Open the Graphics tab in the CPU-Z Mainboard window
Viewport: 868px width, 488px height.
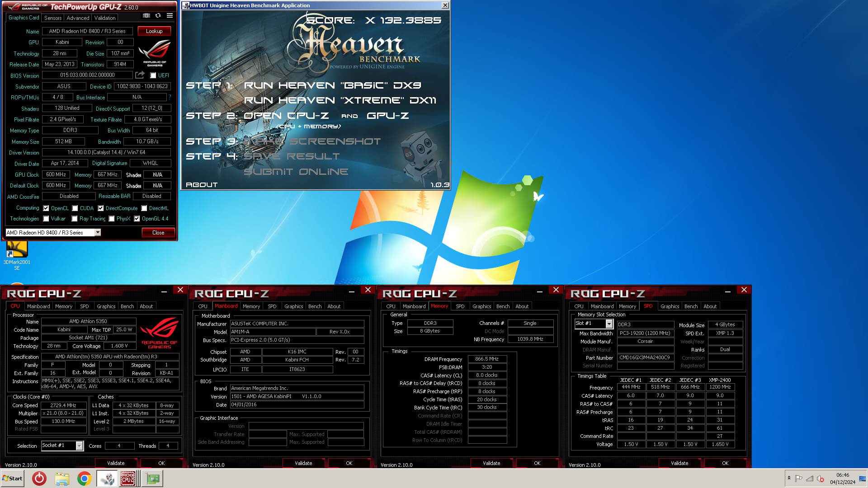coord(293,306)
